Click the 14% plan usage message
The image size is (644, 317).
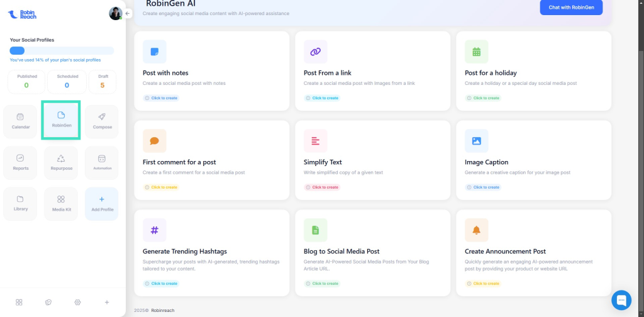[55, 60]
